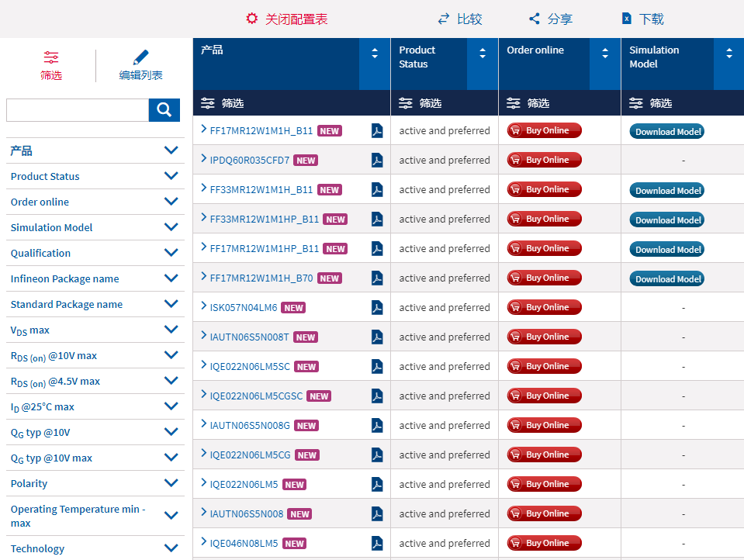
Task: Expand Operating Temperature min - max filter
Action: (x=171, y=516)
